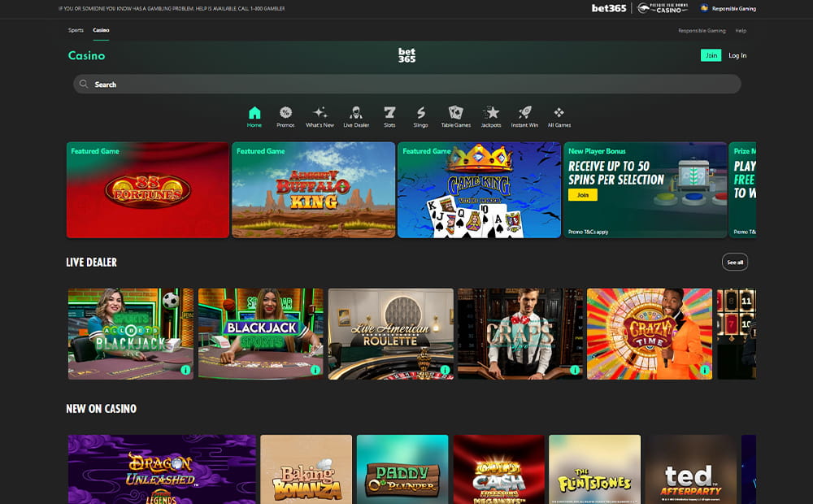
Task: Launch All Bets Blackjack live table
Action: (x=131, y=334)
